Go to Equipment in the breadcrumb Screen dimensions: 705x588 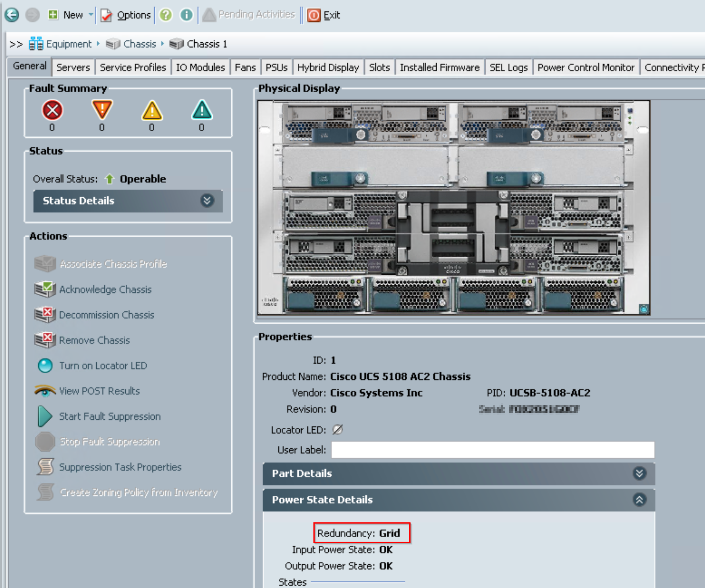point(60,44)
